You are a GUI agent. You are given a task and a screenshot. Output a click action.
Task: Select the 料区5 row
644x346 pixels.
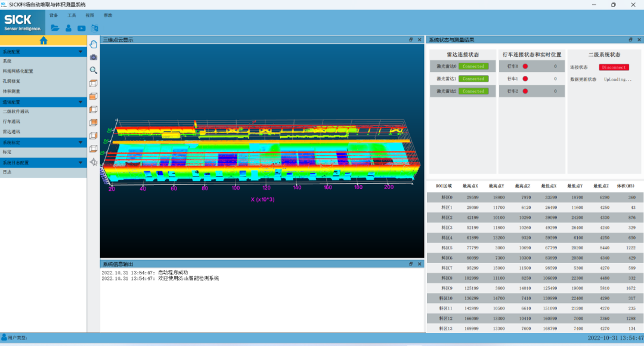pyautogui.click(x=535, y=248)
